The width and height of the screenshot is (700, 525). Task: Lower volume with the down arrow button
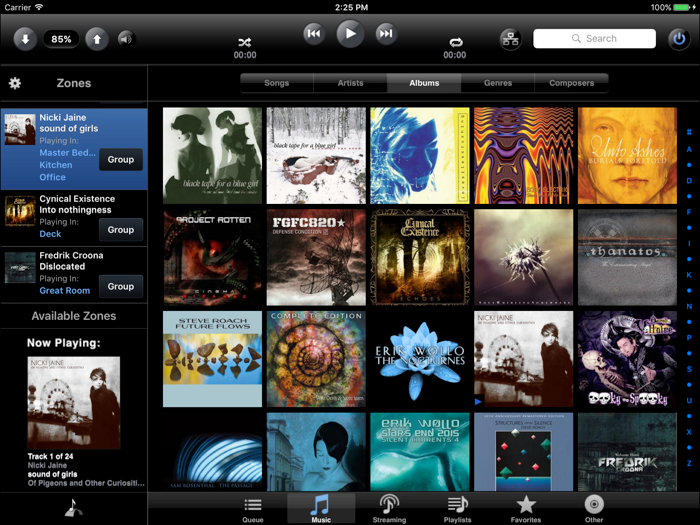point(25,39)
